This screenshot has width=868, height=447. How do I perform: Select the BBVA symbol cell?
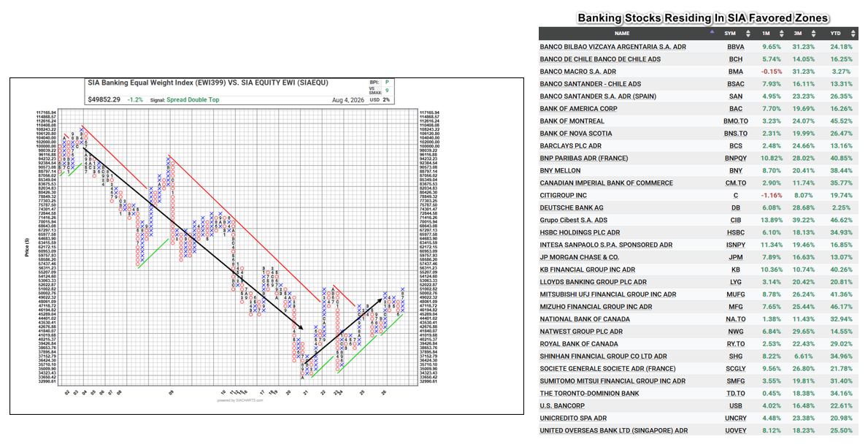pos(736,47)
